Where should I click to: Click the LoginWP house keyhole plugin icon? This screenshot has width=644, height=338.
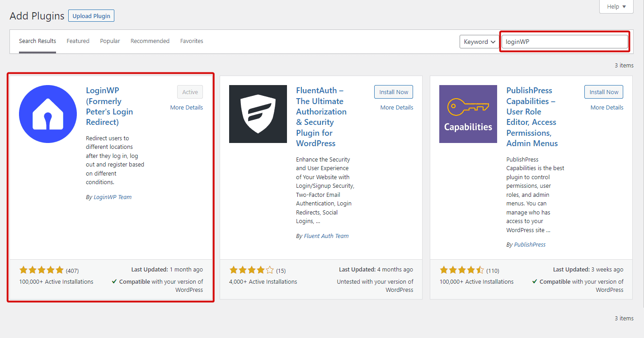point(48,114)
